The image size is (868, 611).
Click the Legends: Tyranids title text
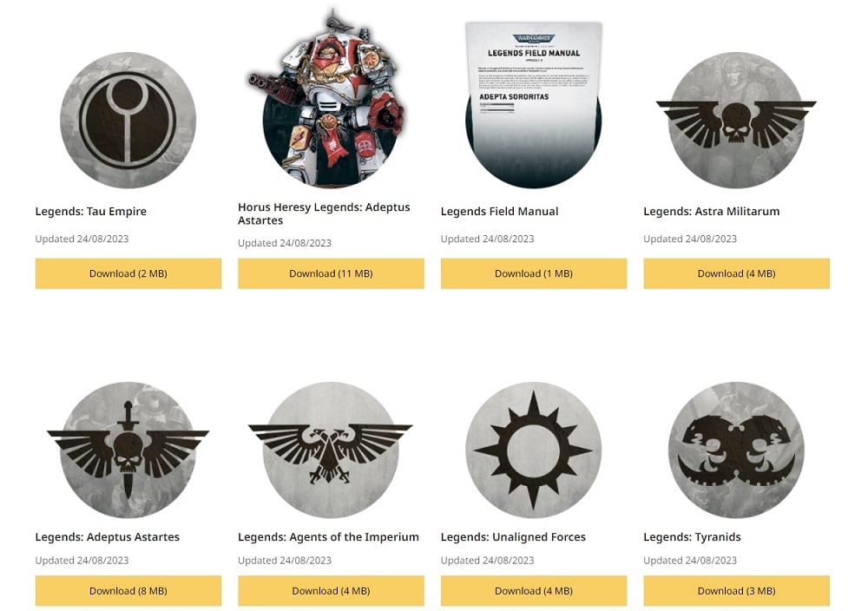point(692,537)
